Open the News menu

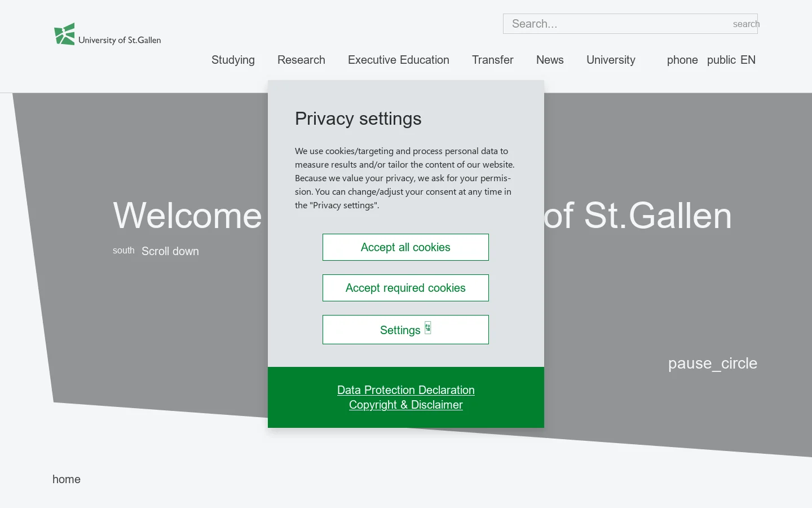550,60
